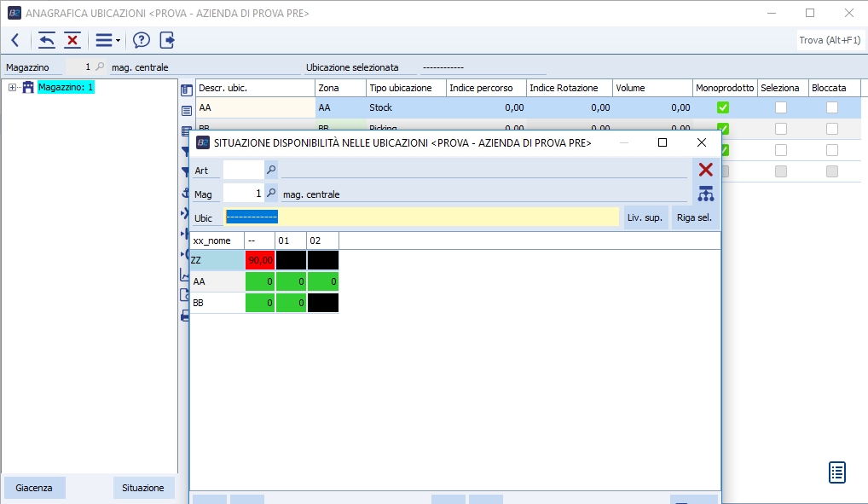Click the search magnifier next to Art field
This screenshot has width=868, height=504.
click(271, 170)
